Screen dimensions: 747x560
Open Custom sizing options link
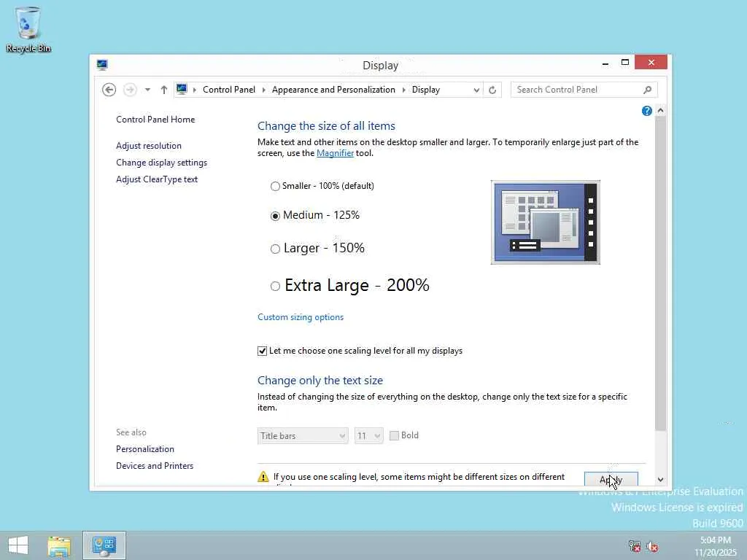click(x=301, y=317)
